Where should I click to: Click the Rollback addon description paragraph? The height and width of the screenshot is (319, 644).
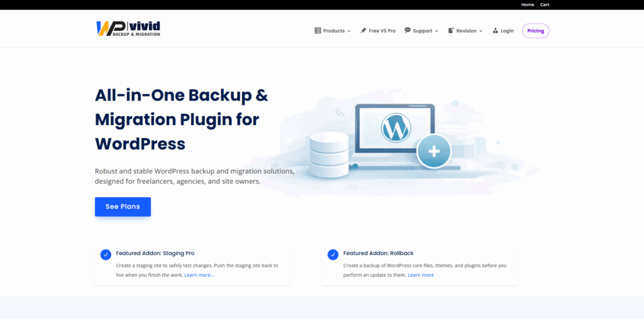[x=425, y=270]
